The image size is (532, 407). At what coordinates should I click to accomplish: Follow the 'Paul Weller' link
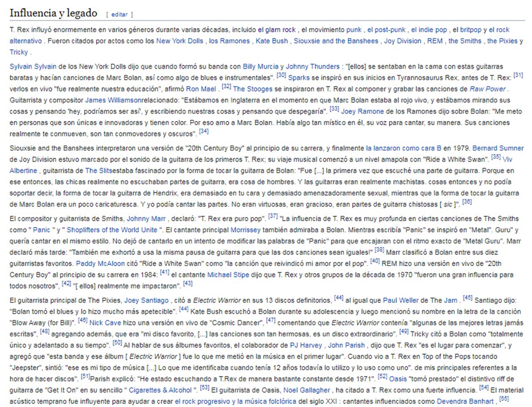click(x=400, y=300)
